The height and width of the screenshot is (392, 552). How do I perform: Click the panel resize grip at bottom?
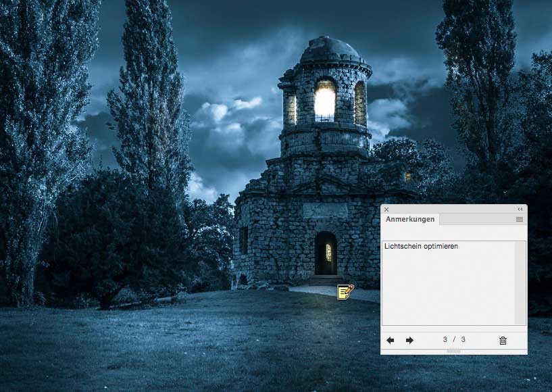453,351
